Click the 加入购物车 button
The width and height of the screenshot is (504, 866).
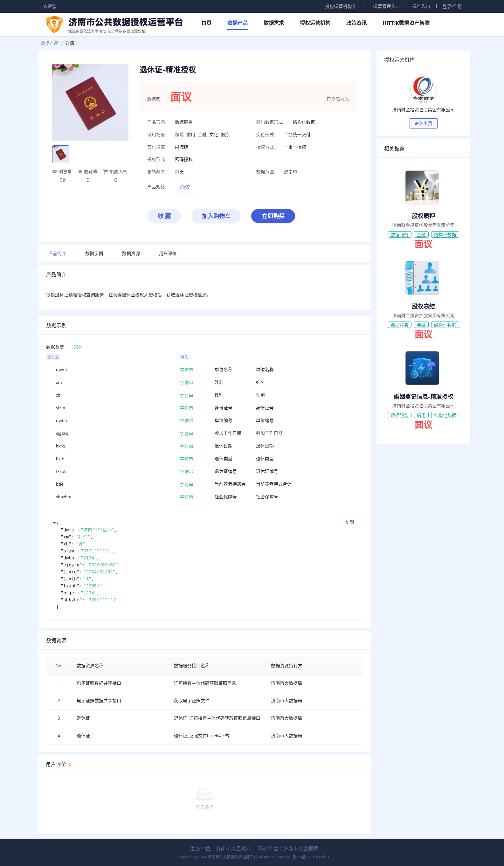216,216
